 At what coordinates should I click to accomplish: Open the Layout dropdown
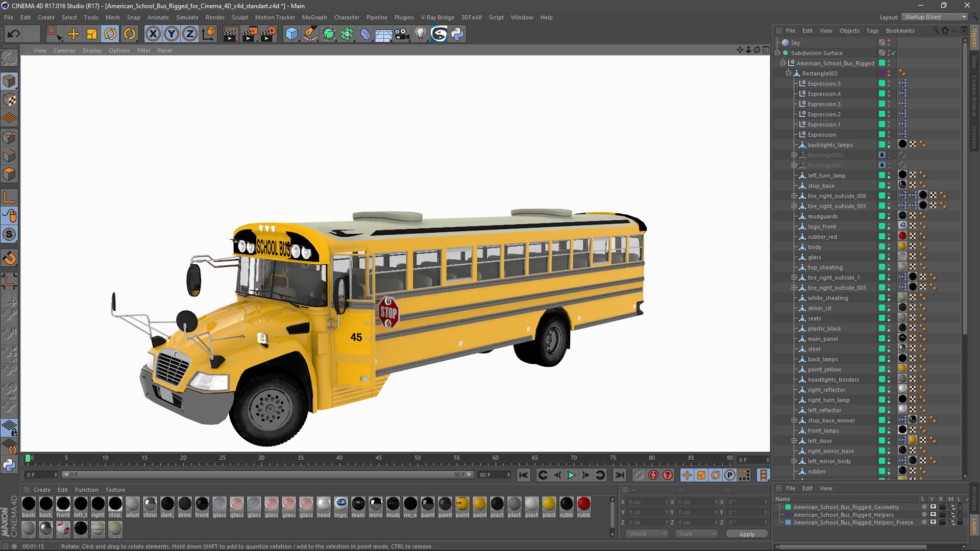[x=935, y=17]
